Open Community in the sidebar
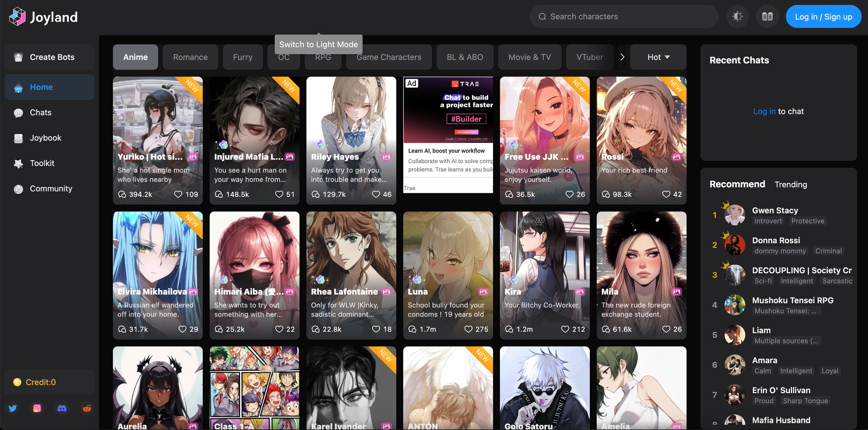Viewport: 868px width, 430px height. click(x=49, y=189)
